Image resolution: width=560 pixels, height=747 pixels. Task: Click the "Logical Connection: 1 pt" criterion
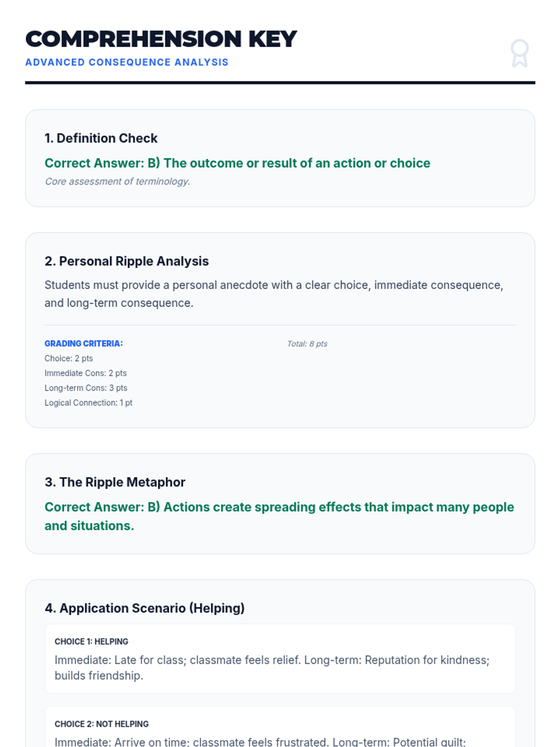[88, 403]
